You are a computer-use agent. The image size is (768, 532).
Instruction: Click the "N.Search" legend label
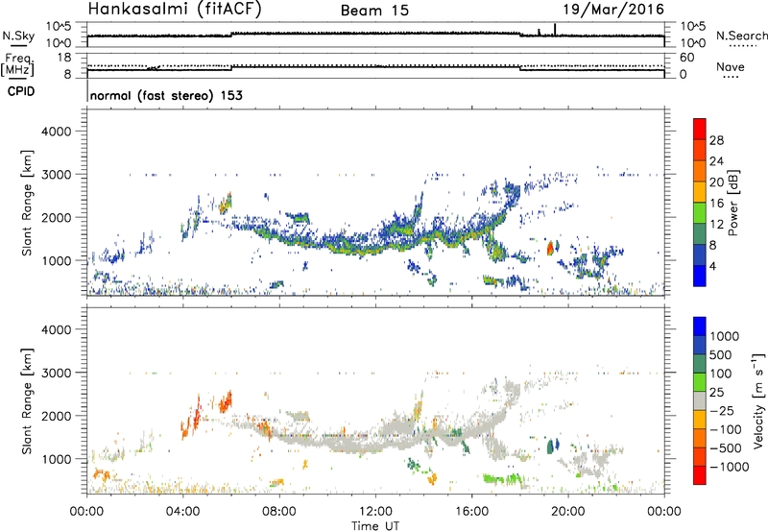[741, 36]
